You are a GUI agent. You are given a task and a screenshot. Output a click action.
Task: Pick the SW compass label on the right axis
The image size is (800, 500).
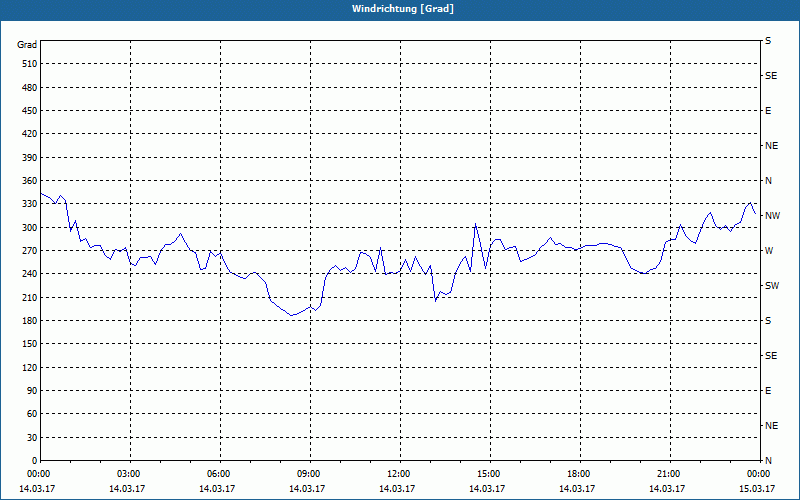click(772, 286)
